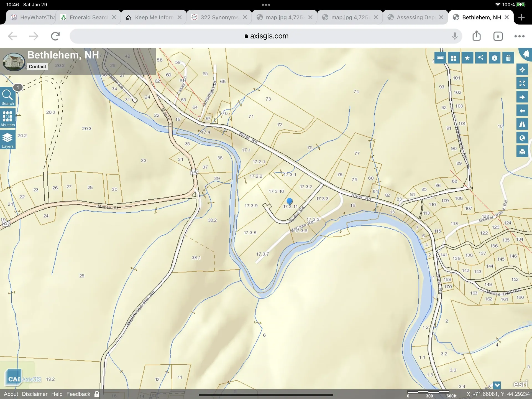Close the Assessing Dep tab

tap(441, 17)
